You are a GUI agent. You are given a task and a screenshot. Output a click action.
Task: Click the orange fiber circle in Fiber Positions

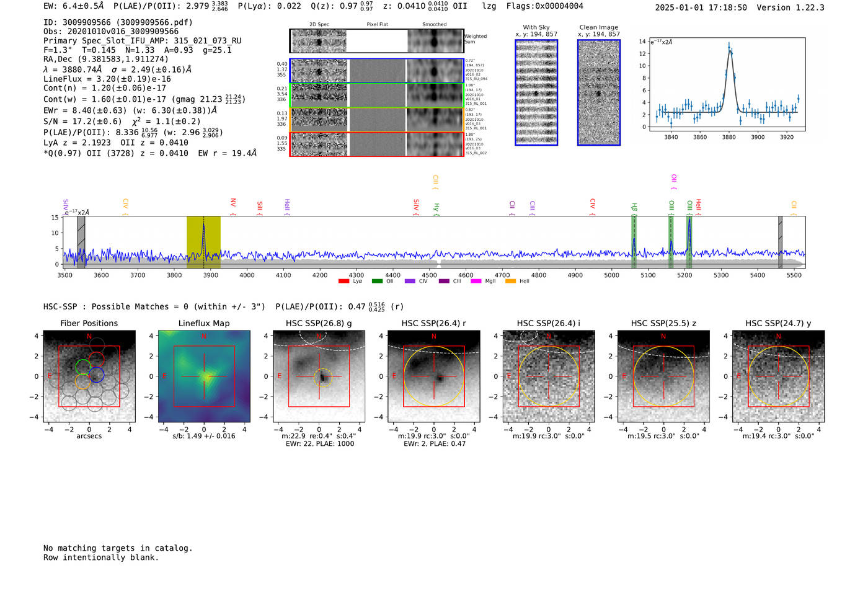point(83,381)
